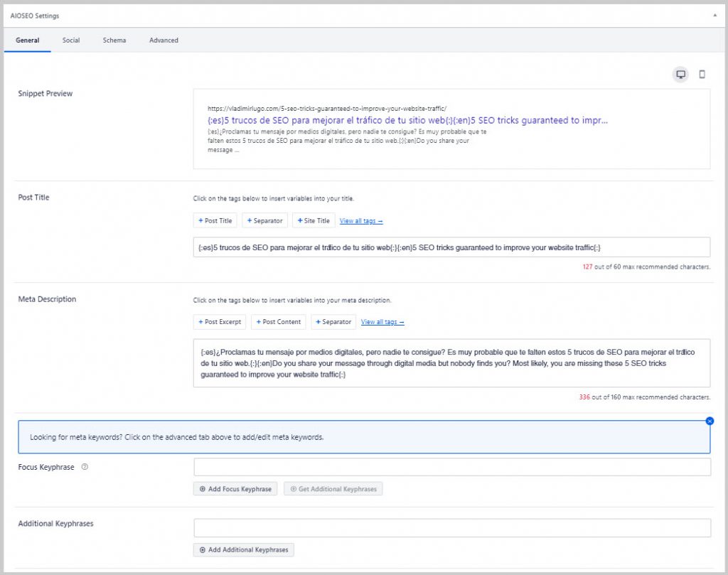Collapse the AIOSEO Settings panel
The image size is (728, 575).
click(x=714, y=15)
